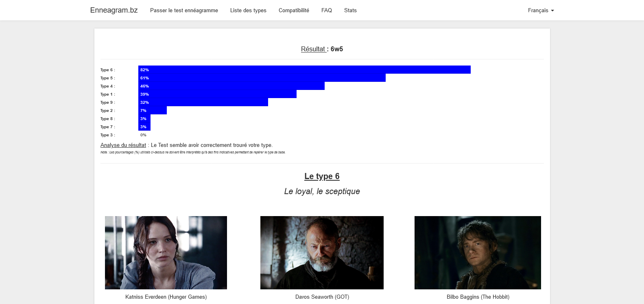Open the Le type 6 heading link
The image size is (644, 304).
click(x=322, y=176)
